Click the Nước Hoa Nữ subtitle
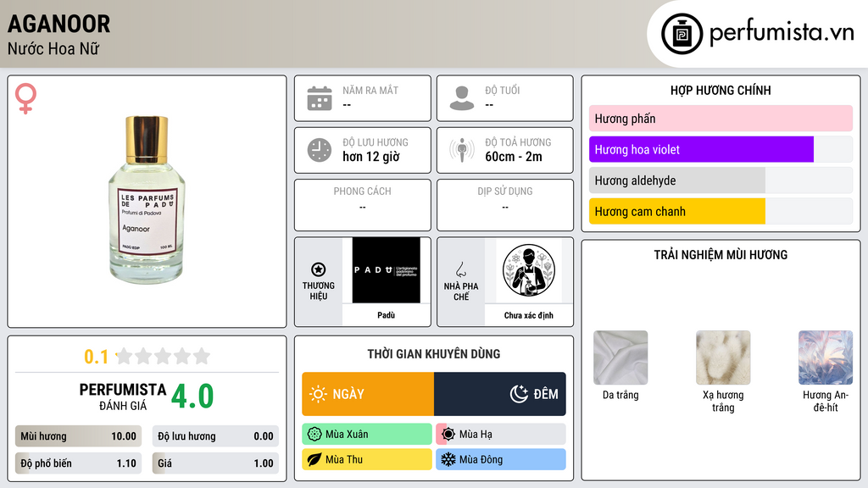 tap(53, 48)
